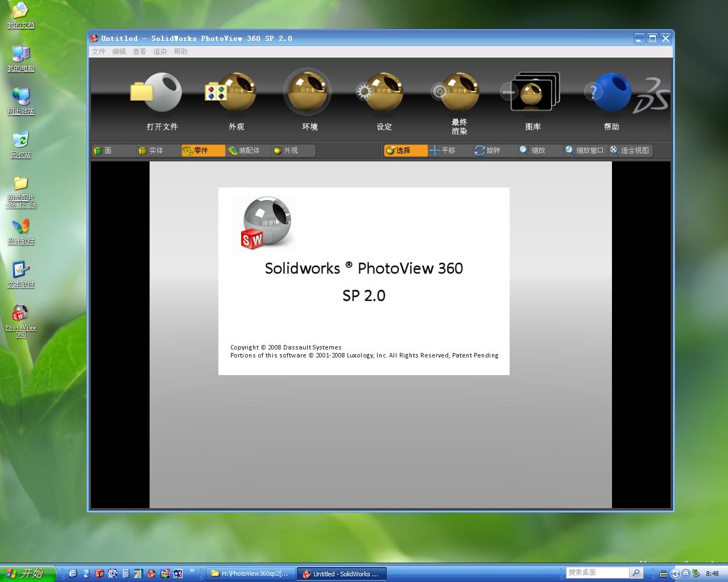This screenshot has width=728, height=582.
Task: Start 最终渲染 (Final Render) icon
Action: click(455, 92)
